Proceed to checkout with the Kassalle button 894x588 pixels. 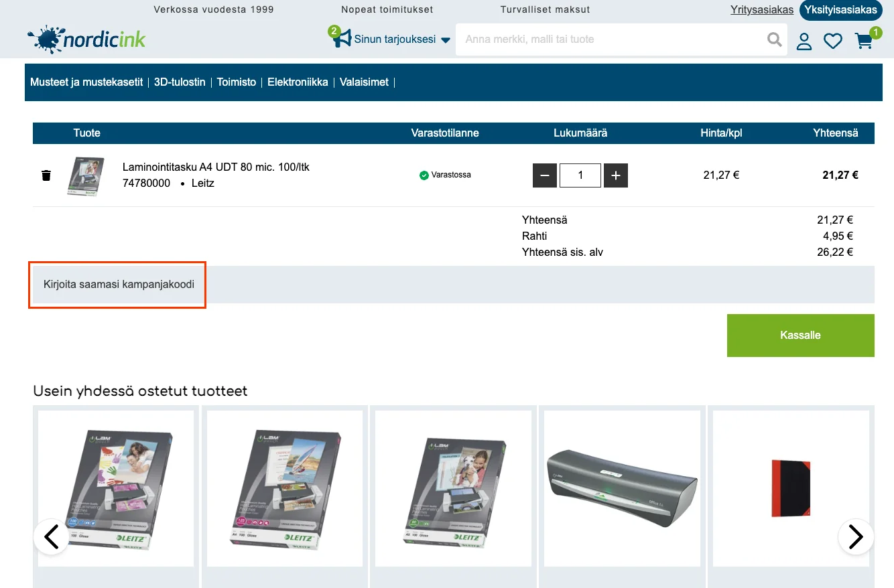(x=801, y=336)
